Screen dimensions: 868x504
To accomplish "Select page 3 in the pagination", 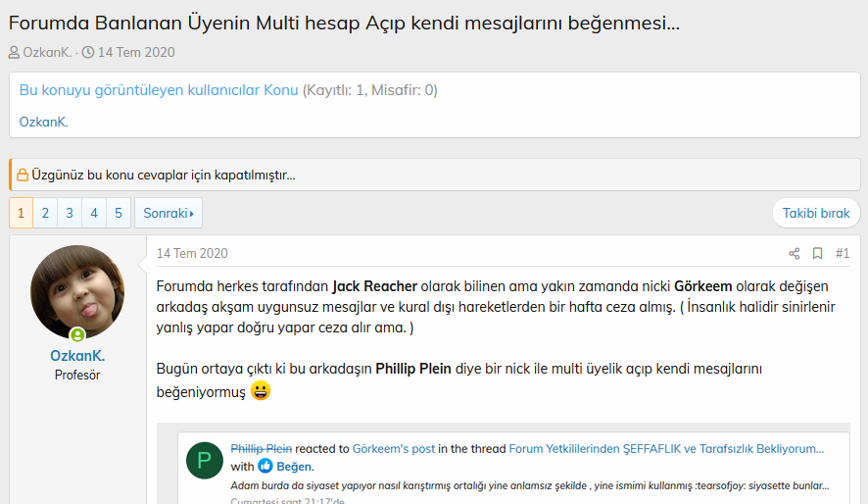I will [x=70, y=213].
